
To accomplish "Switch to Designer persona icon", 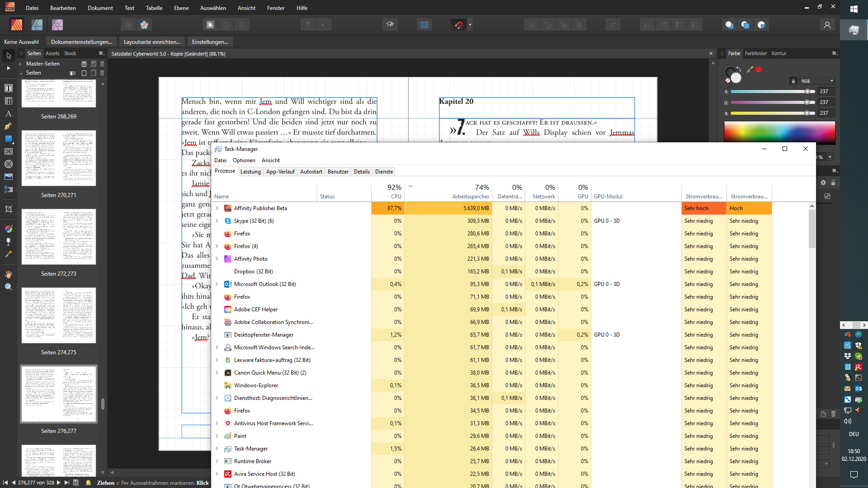I will coord(37,25).
